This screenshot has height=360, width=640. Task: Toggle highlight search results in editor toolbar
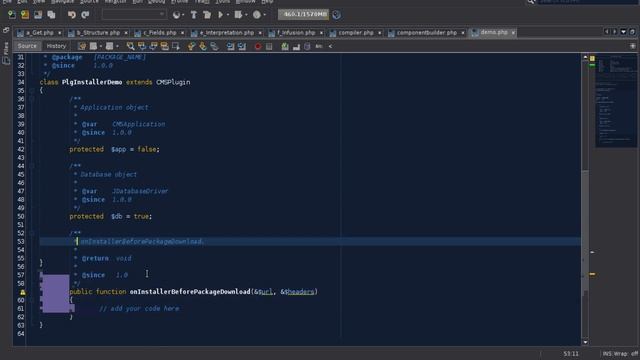pyautogui.click(x=164, y=46)
